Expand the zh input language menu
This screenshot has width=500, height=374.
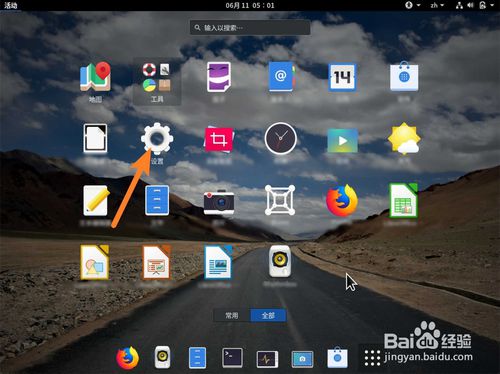437,5
